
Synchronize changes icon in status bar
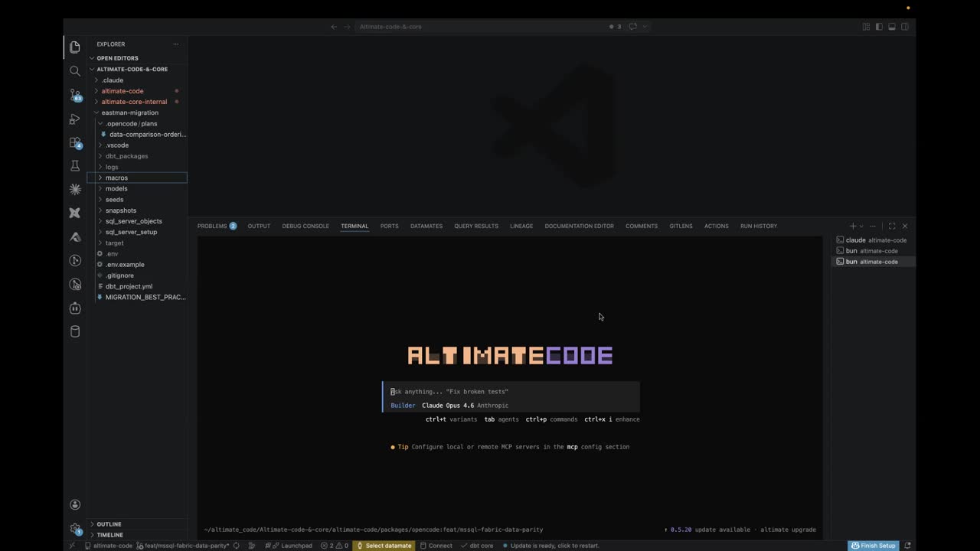(237, 546)
